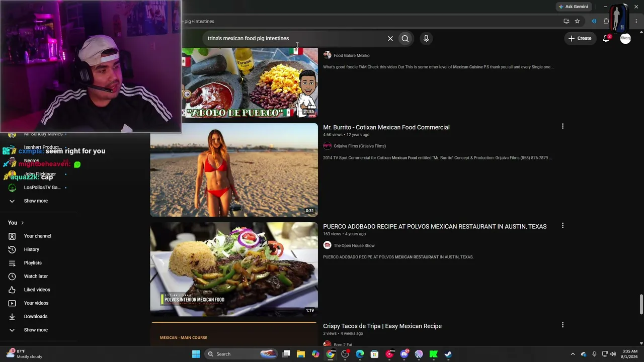The width and height of the screenshot is (644, 362).
Task: Click the install app icon in address bar
Action: [566, 21]
